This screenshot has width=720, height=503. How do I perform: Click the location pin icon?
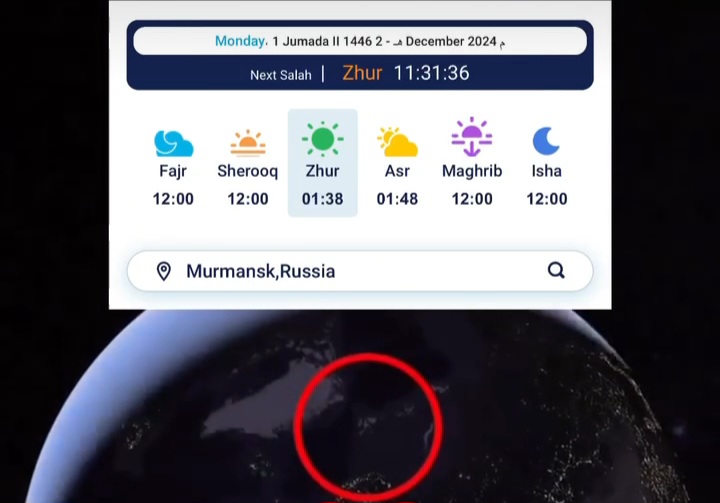[x=163, y=271]
